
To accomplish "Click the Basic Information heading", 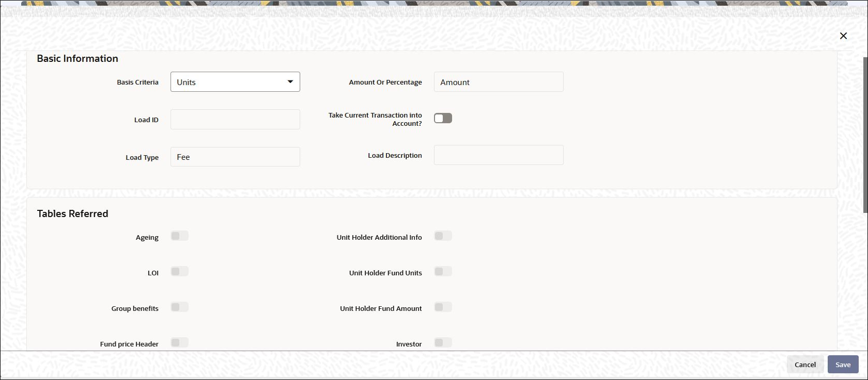I will [77, 58].
